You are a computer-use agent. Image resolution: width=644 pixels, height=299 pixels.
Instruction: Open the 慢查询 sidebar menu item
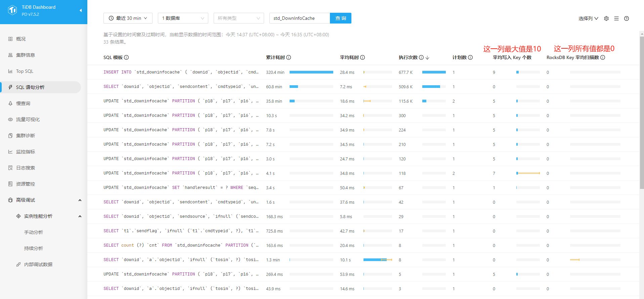[23, 103]
